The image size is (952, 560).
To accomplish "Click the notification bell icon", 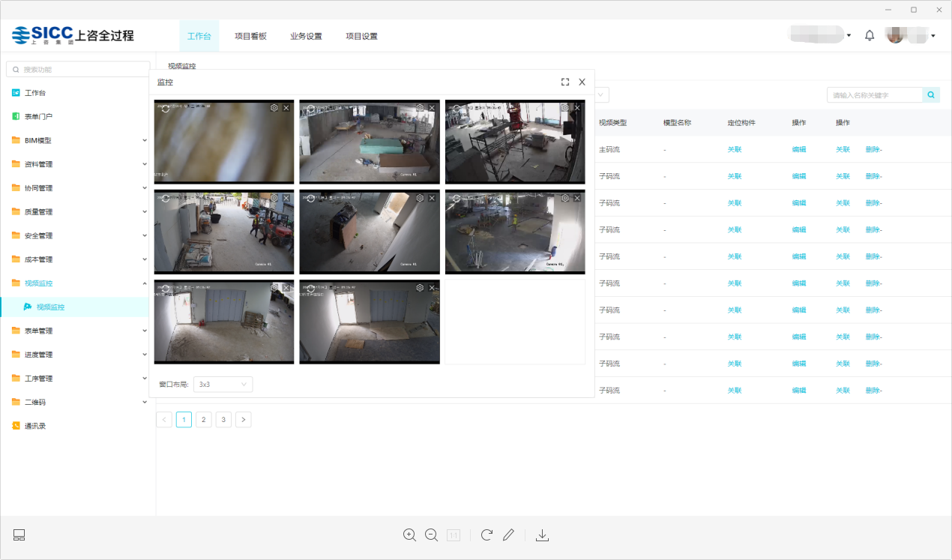I will pyautogui.click(x=870, y=35).
